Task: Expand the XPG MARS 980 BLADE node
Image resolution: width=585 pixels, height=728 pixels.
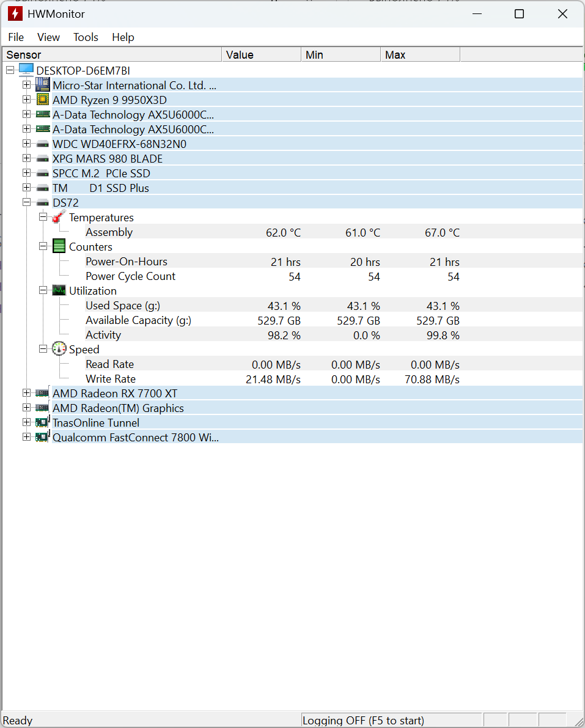Action: (26, 158)
